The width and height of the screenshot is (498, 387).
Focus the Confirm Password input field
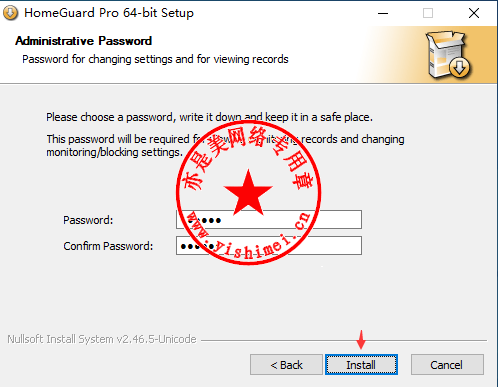coord(269,246)
